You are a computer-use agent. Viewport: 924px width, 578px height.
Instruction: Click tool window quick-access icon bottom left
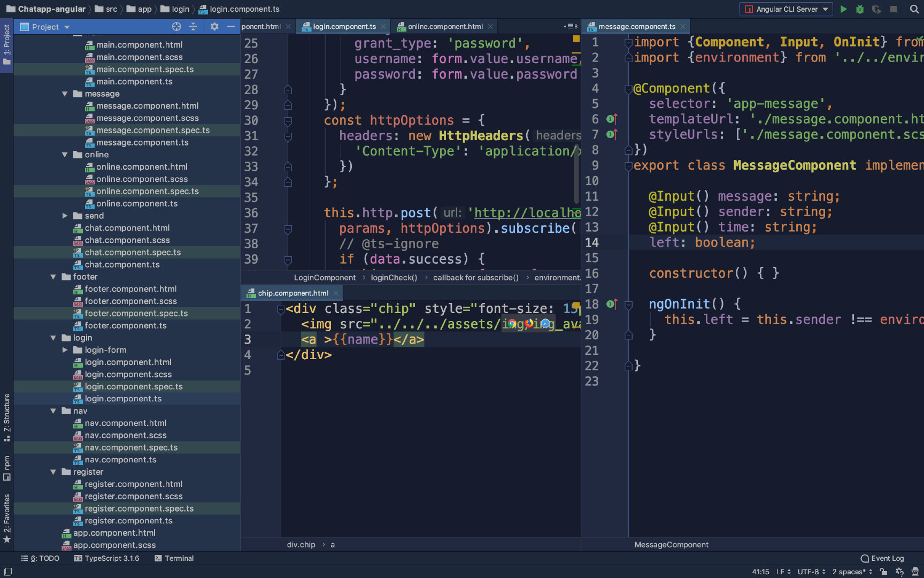tap(7, 572)
